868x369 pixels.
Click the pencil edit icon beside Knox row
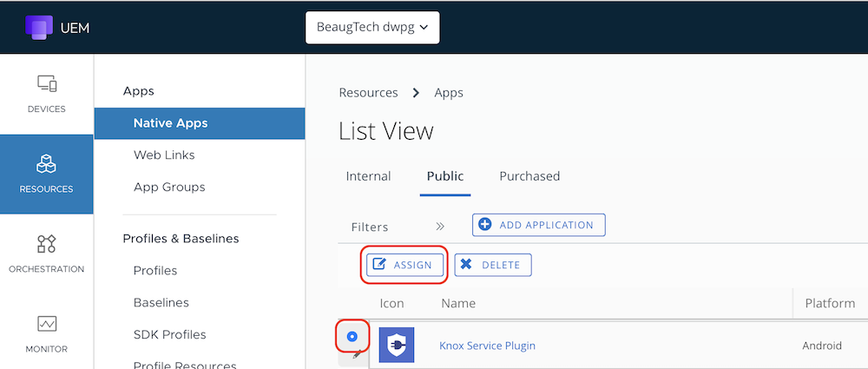[x=355, y=354]
